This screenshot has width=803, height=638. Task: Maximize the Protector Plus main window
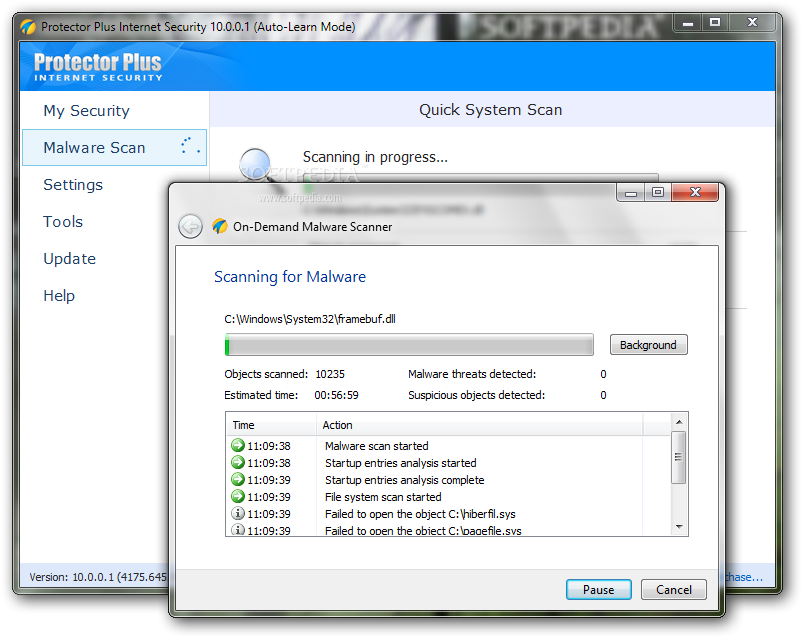tap(715, 23)
